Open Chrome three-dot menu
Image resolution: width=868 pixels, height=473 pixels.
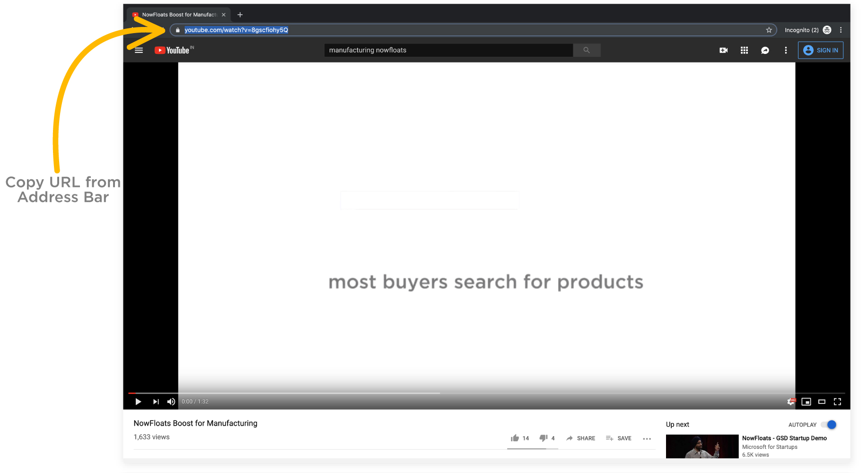coord(841,30)
